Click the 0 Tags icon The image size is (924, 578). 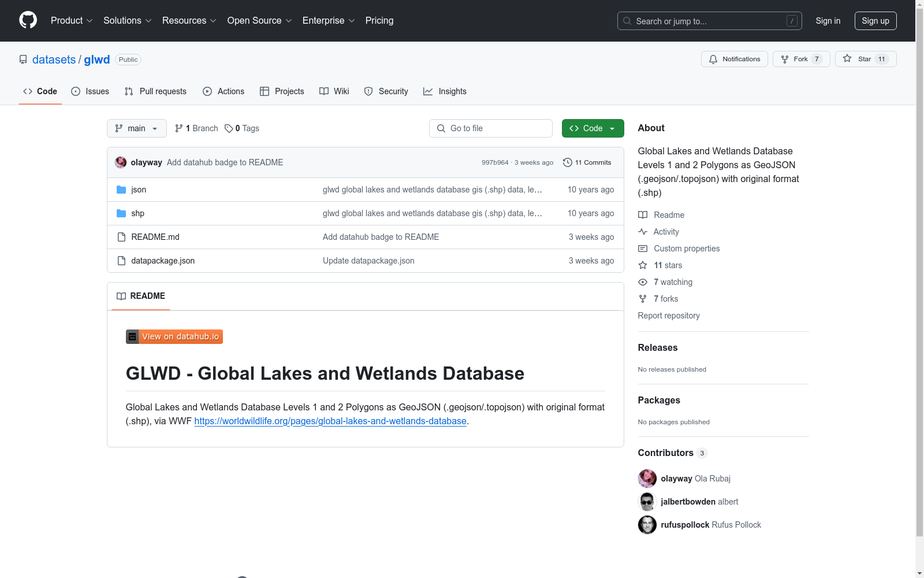point(229,128)
